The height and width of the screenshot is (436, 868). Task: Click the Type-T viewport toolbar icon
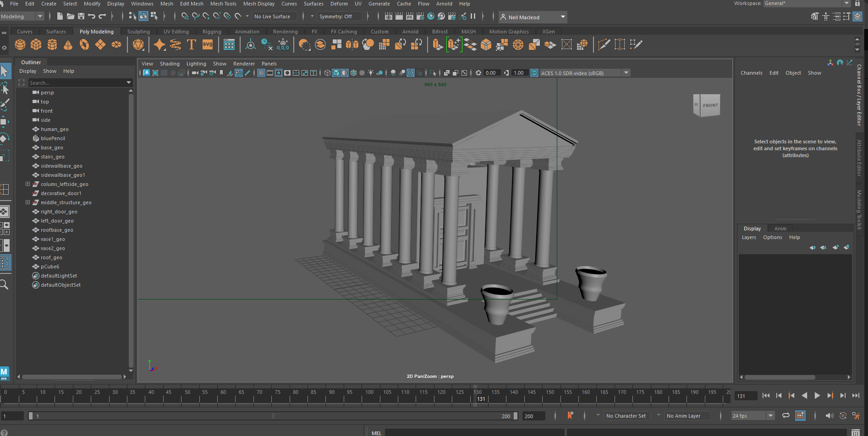tap(313, 73)
